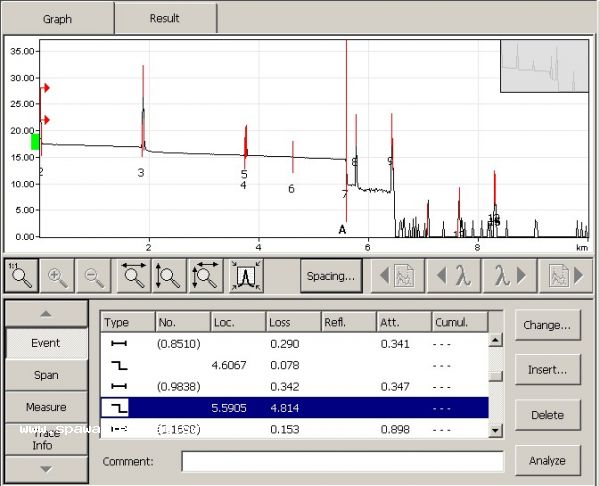Click the event table scroll down arrow

496,430
